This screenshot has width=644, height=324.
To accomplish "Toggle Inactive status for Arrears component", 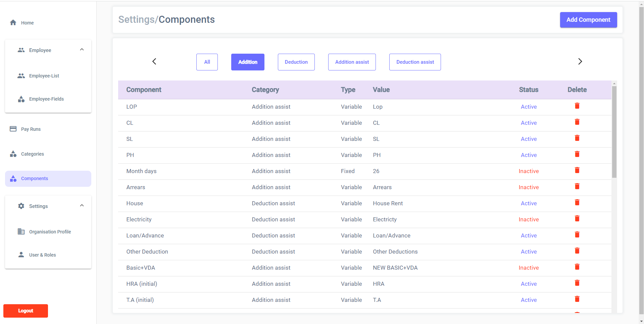I will click(x=529, y=187).
